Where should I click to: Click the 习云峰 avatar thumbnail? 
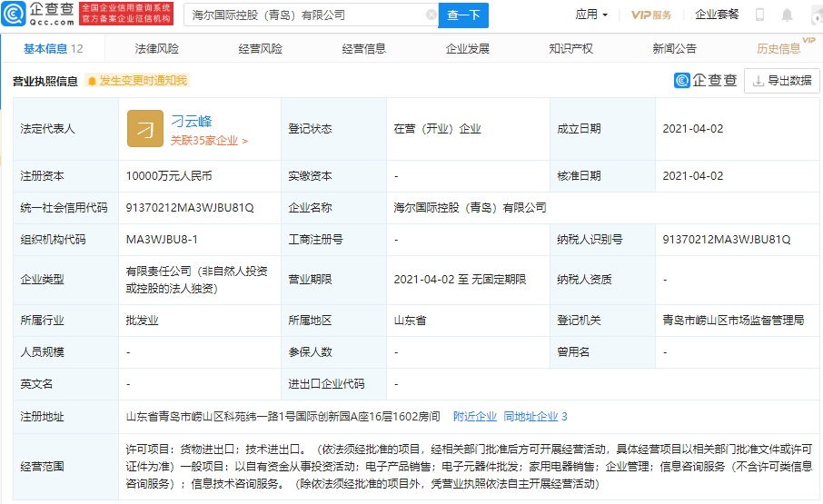[x=144, y=129]
